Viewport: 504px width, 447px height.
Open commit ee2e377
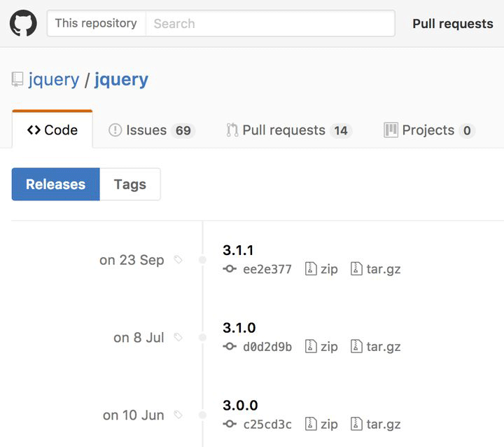(267, 269)
